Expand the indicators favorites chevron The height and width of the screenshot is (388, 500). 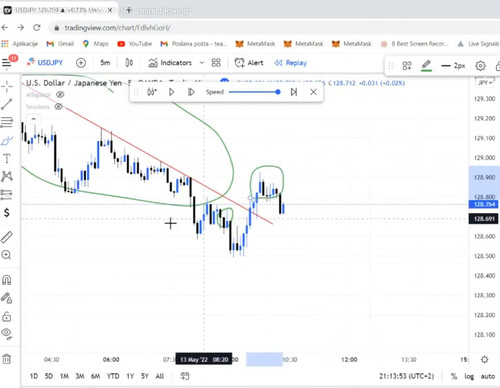coord(202,63)
